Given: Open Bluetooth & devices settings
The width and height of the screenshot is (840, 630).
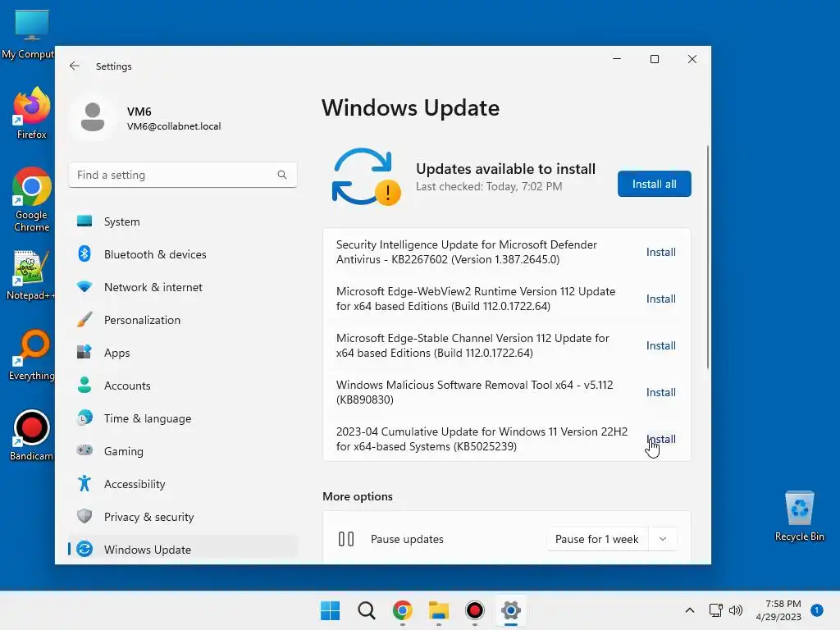Looking at the screenshot, I should [182, 254].
